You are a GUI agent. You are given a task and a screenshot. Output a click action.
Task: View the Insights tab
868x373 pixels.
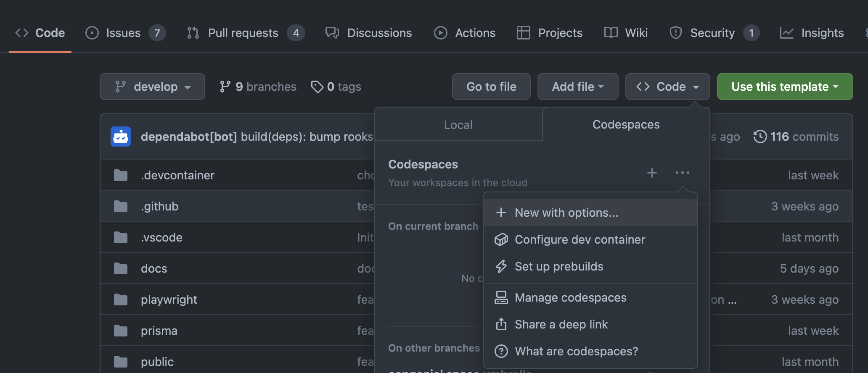pos(812,33)
